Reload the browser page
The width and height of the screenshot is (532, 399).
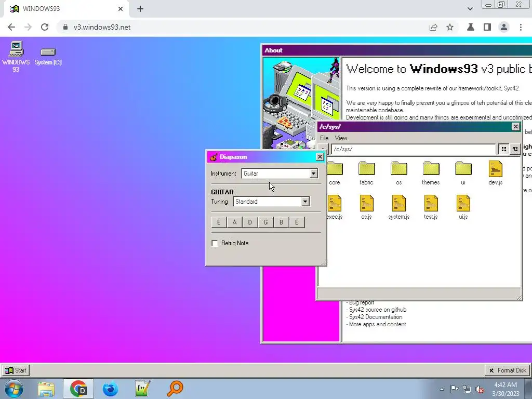(x=45, y=27)
